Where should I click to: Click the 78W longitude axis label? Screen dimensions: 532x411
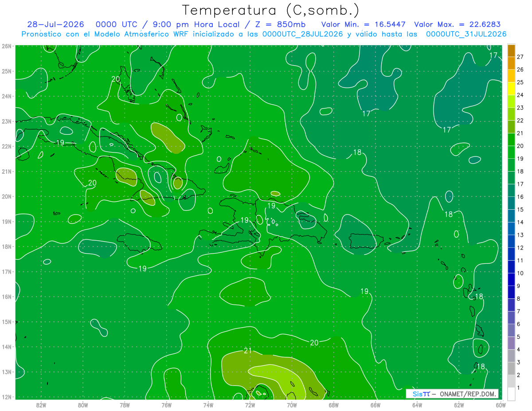pos(125,405)
